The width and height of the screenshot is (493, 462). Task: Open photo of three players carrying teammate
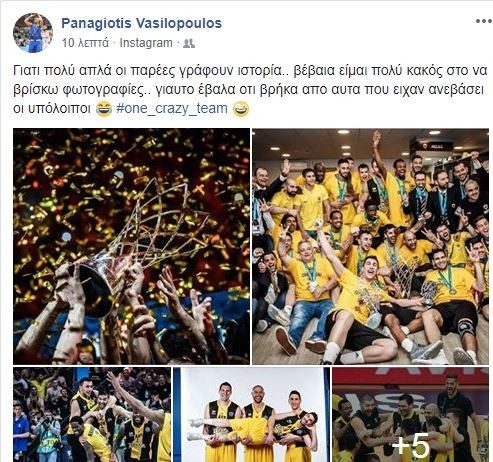point(252,414)
